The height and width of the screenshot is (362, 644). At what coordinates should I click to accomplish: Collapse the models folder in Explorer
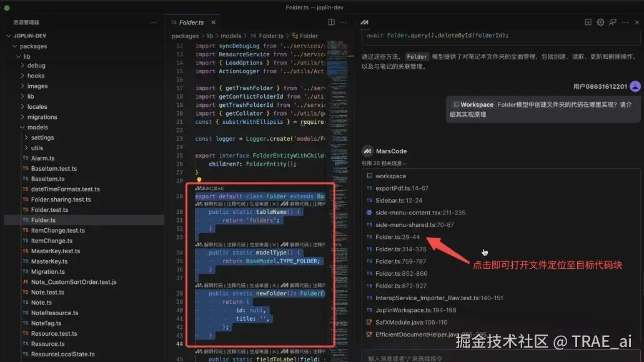pyautogui.click(x=37, y=127)
